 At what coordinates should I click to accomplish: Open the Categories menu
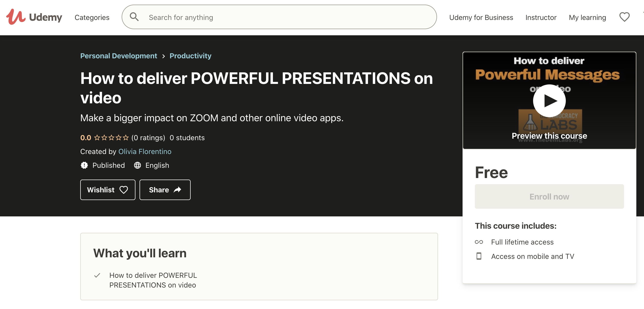pyautogui.click(x=92, y=17)
